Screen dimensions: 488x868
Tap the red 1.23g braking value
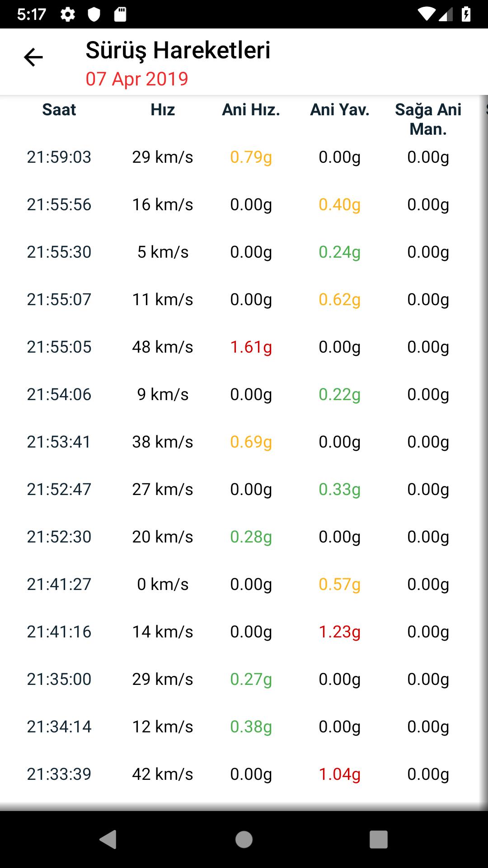coord(339,632)
